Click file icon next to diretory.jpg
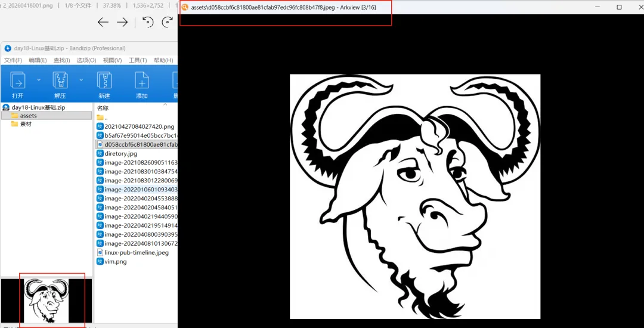 [x=100, y=153]
